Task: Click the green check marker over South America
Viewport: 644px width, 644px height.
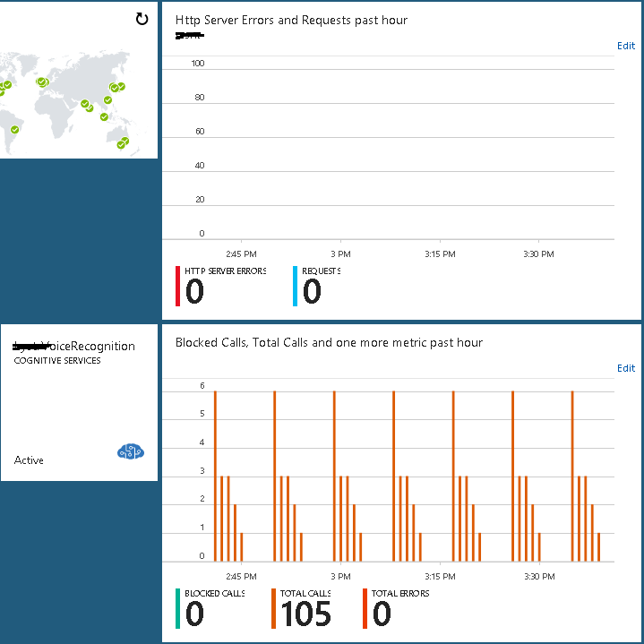Action: (x=15, y=130)
